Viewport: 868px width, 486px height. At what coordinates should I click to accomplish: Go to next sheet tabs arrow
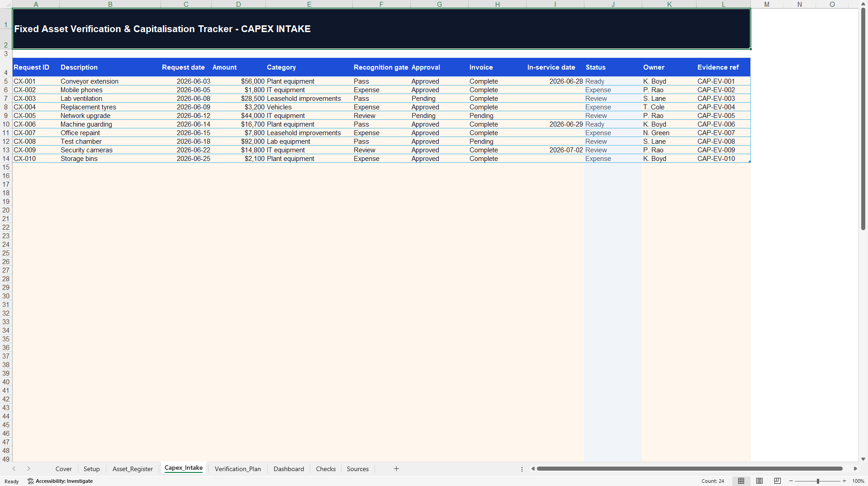click(x=28, y=469)
